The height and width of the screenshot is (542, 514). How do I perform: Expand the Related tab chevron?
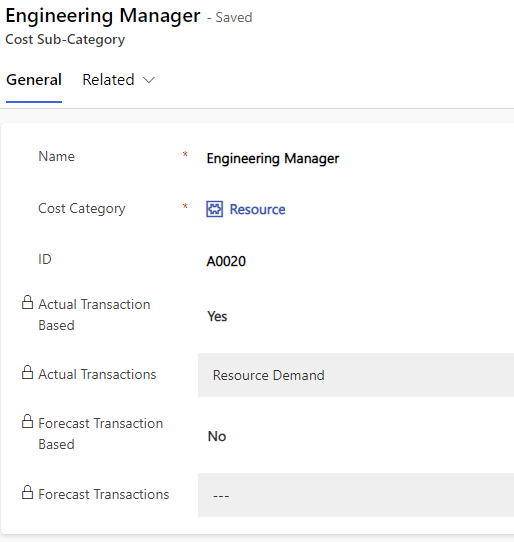point(149,80)
